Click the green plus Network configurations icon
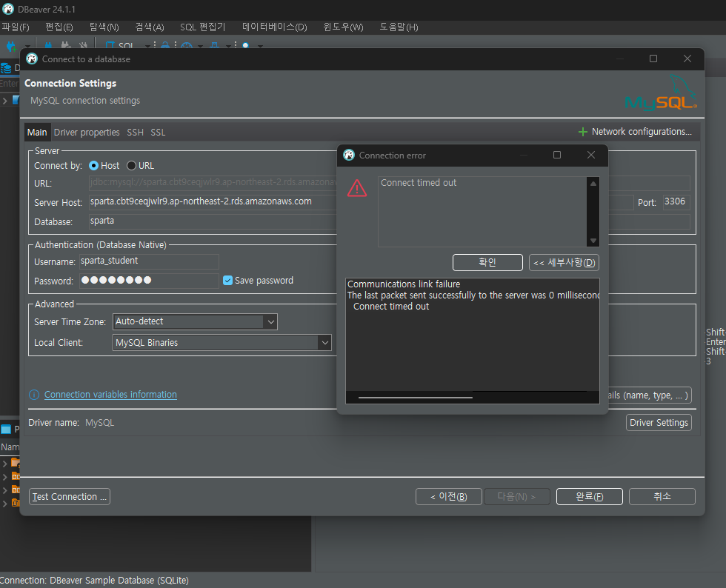 coord(583,132)
